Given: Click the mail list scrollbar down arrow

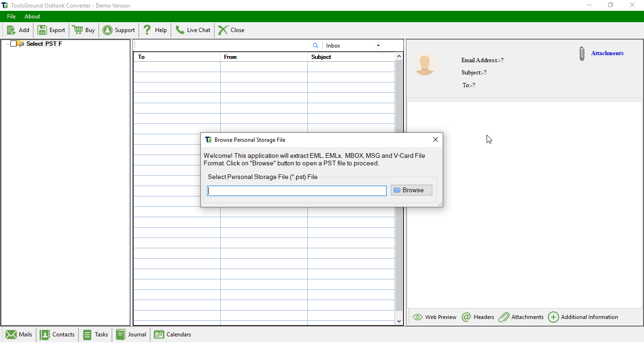Looking at the screenshot, I should 399,321.
